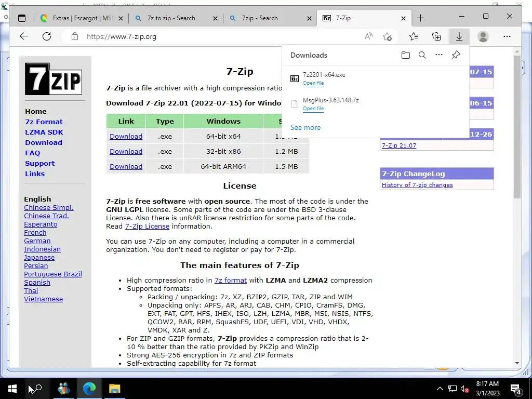
Task: Search downloads with the magnifier icon
Action: [x=422, y=55]
